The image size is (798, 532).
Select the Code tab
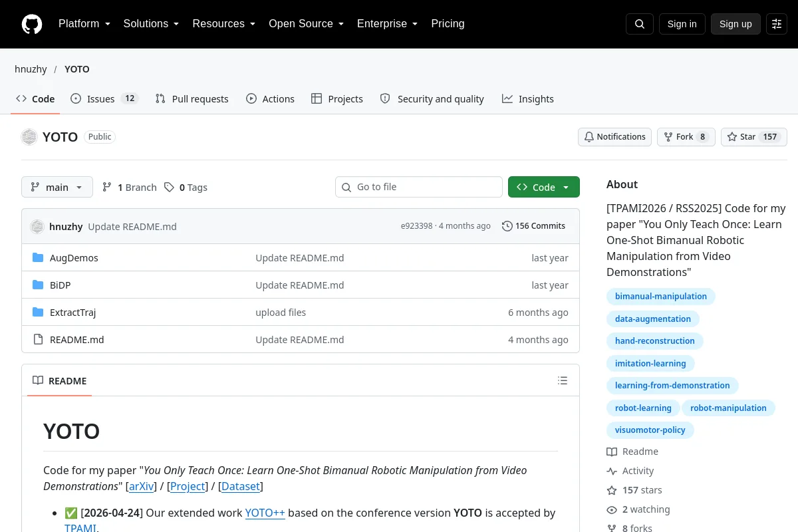(x=35, y=99)
